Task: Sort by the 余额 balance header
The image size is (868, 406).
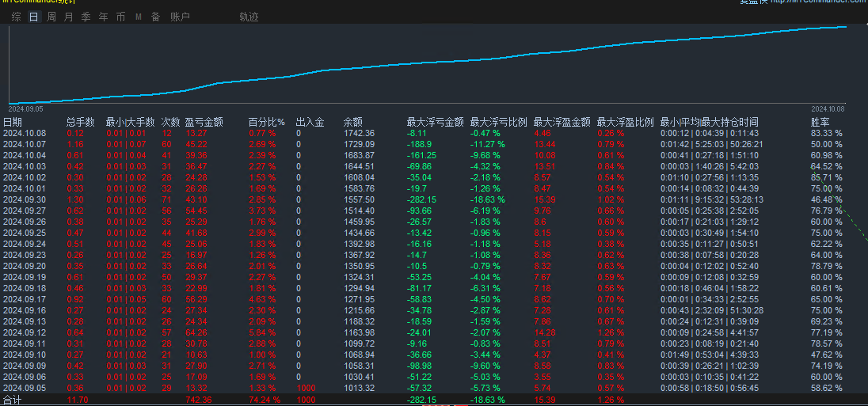Action: pyautogui.click(x=352, y=122)
